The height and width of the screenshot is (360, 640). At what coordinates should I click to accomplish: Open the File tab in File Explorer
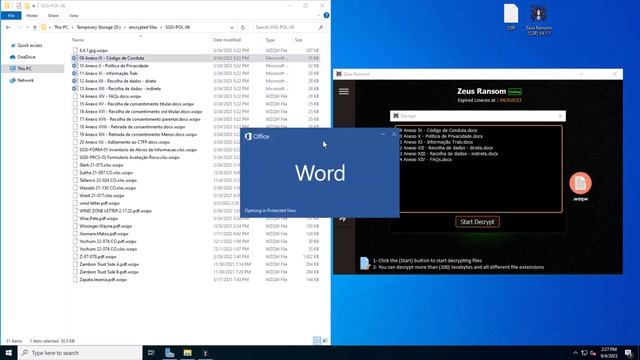click(x=11, y=16)
